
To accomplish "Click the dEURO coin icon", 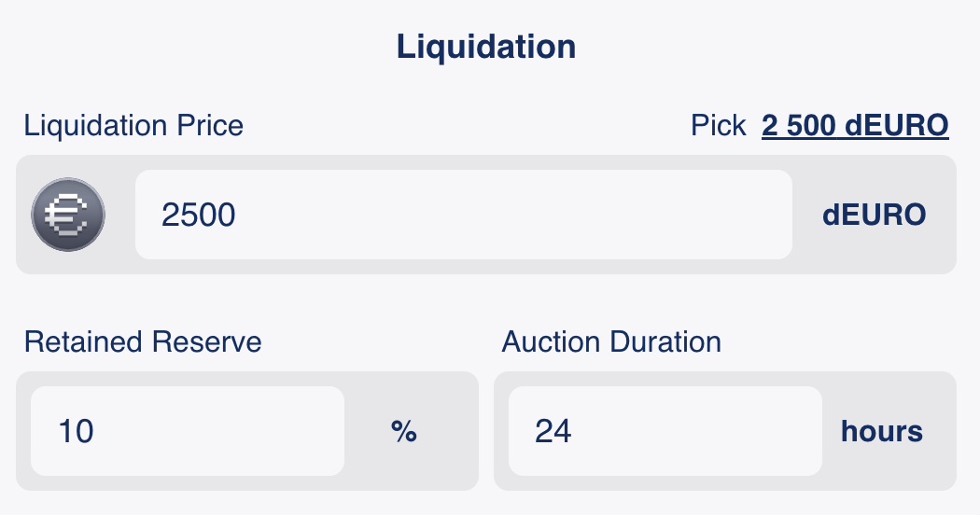I will (68, 215).
